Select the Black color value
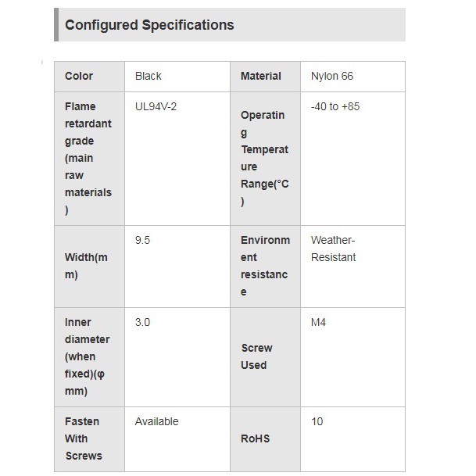Image resolution: width=476 pixels, height=476 pixels. [x=149, y=76]
